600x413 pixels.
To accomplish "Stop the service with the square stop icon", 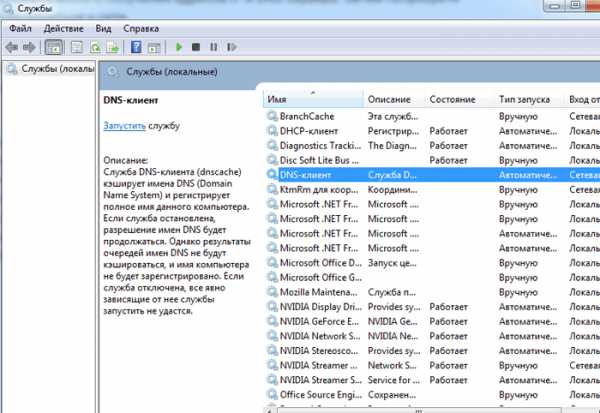I will tap(196, 47).
